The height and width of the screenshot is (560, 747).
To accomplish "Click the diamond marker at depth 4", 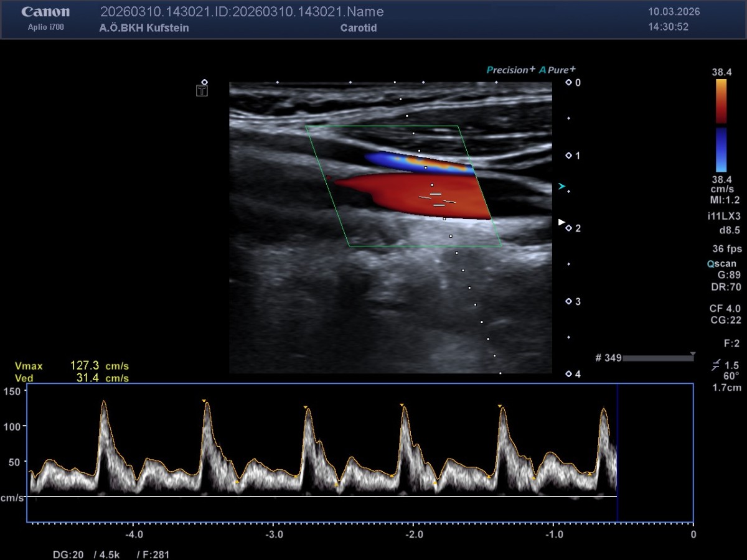I will pyautogui.click(x=568, y=374).
